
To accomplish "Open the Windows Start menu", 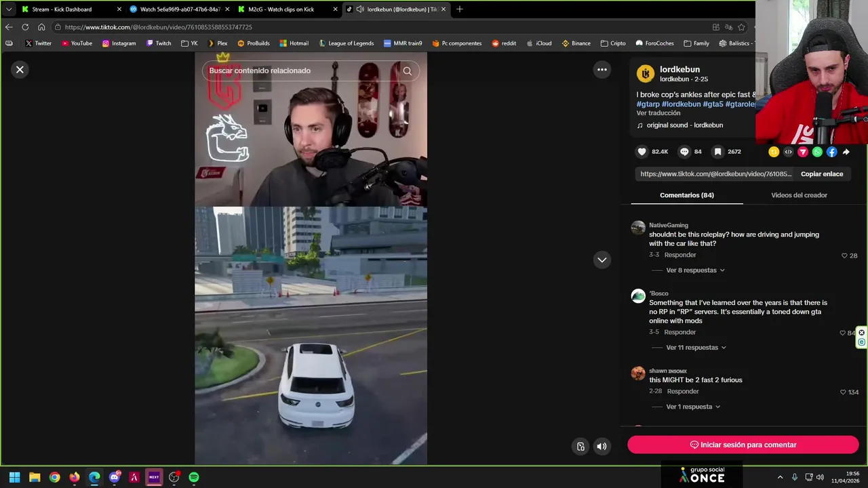I will (x=14, y=477).
